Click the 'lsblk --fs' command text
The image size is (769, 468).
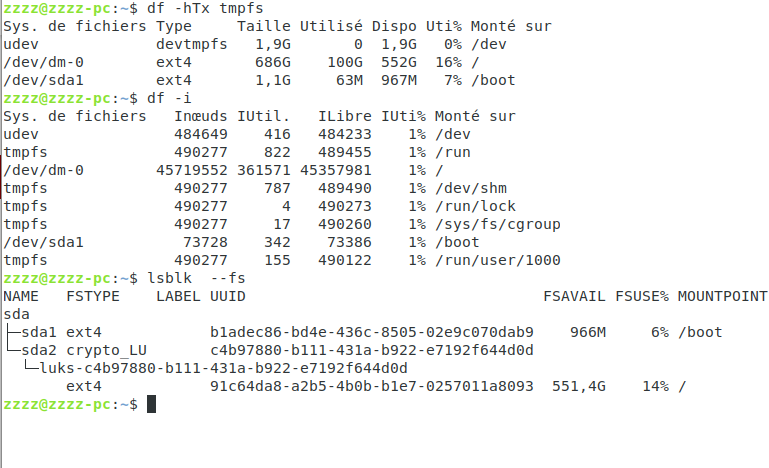pyautogui.click(x=196, y=278)
